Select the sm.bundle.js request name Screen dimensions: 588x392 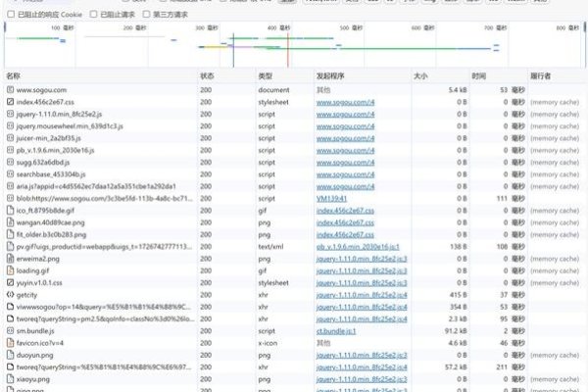35,331
